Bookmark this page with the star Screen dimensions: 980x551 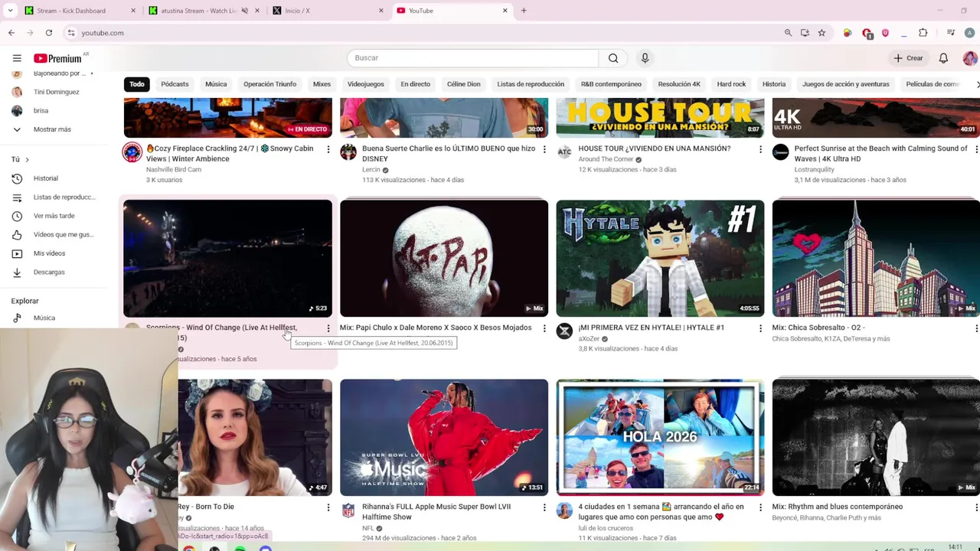pyautogui.click(x=822, y=33)
